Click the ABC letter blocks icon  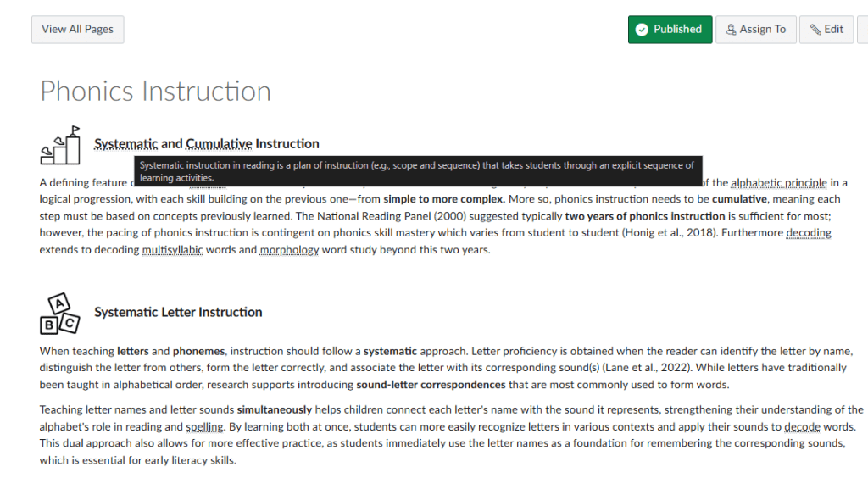pos(60,314)
